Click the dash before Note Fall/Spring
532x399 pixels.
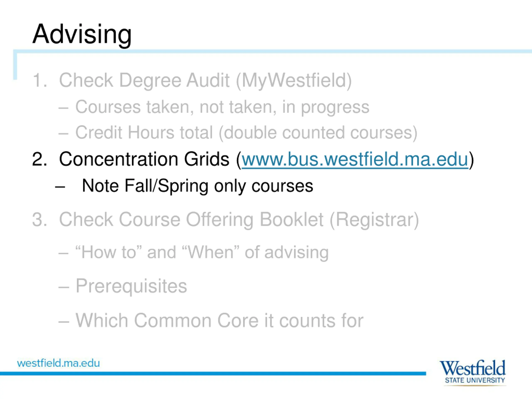[60, 187]
